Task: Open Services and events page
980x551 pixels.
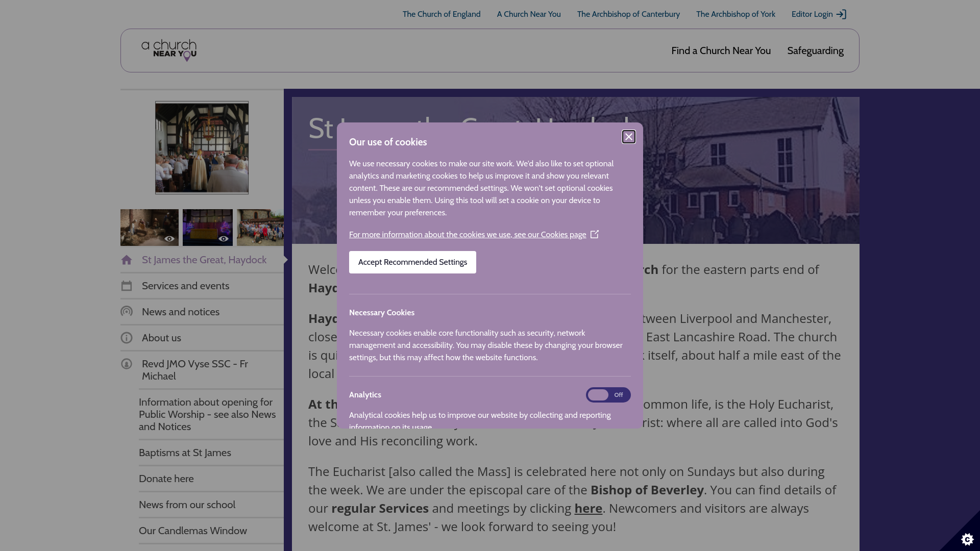Action: (185, 286)
